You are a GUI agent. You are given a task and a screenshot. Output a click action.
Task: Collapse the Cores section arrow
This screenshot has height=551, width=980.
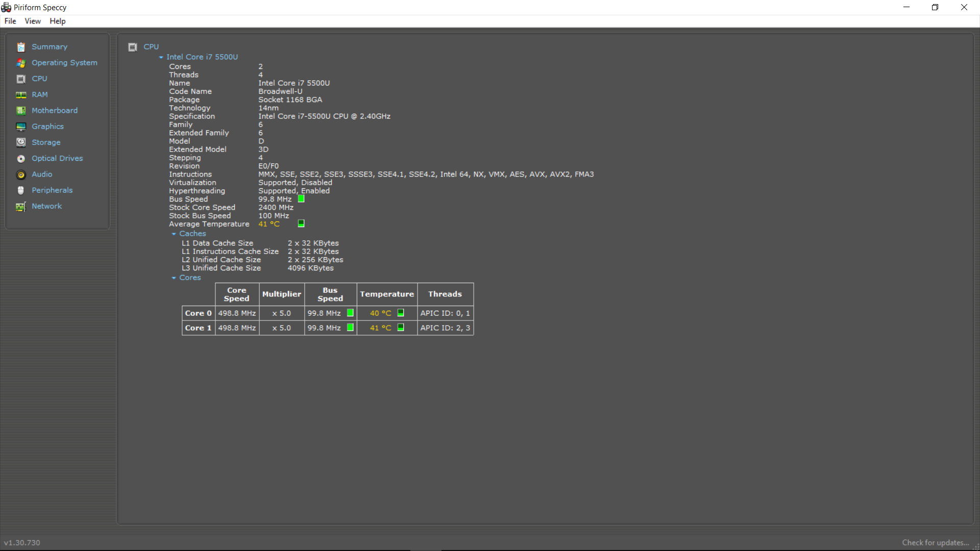174,278
